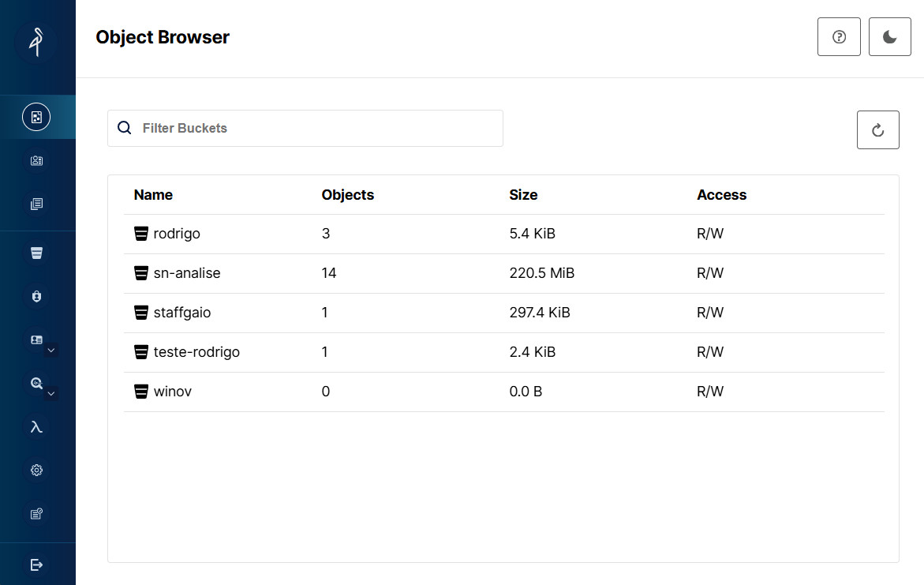This screenshot has height=585, width=924.
Task: Expand the Monitoring submenu chevron
Action: [51, 393]
